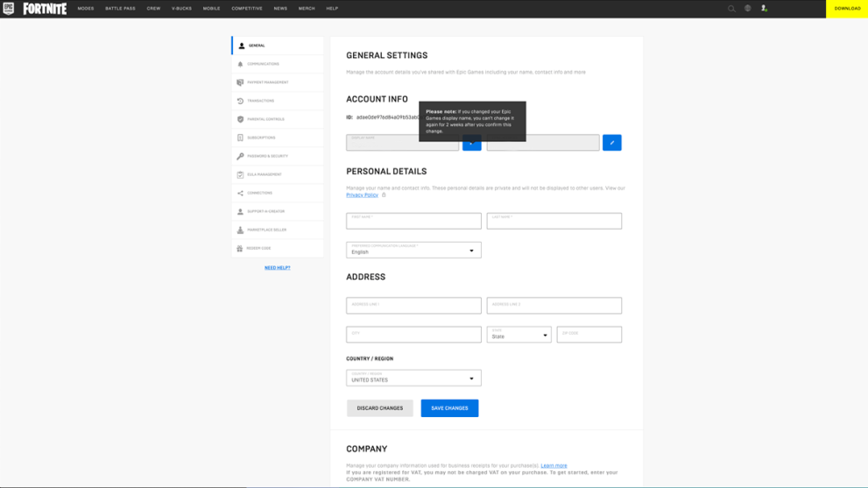Open Preferred Communication Language dropdown
The height and width of the screenshot is (488, 868).
(x=413, y=250)
